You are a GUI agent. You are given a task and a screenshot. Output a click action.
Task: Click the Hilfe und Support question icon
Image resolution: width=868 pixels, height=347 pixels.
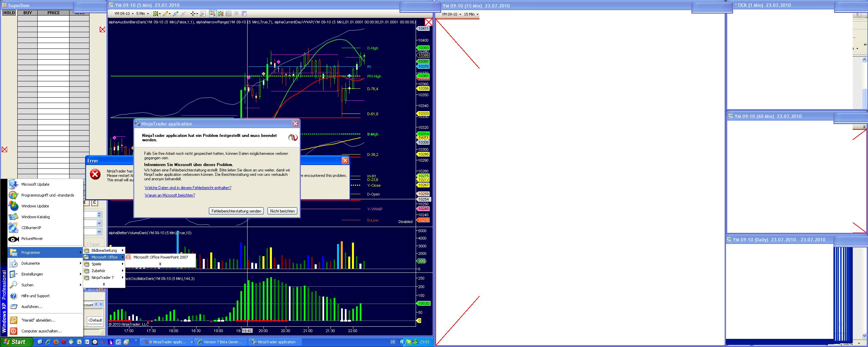pos(13,296)
